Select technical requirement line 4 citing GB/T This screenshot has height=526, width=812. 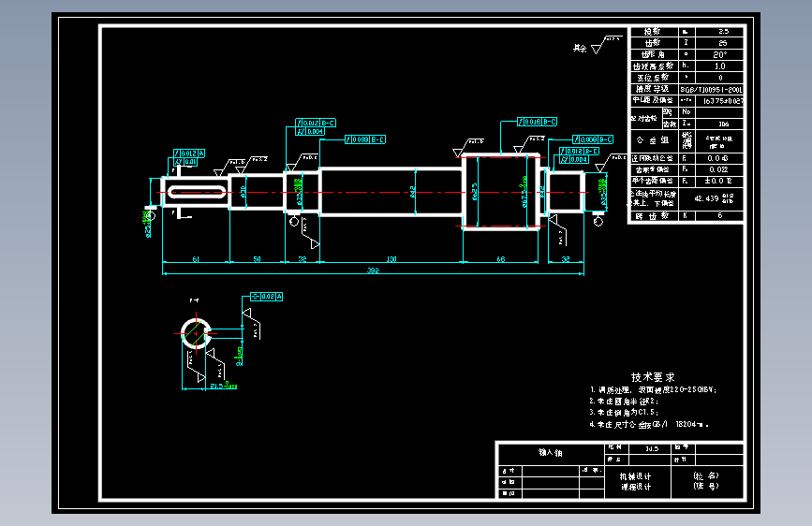click(649, 425)
